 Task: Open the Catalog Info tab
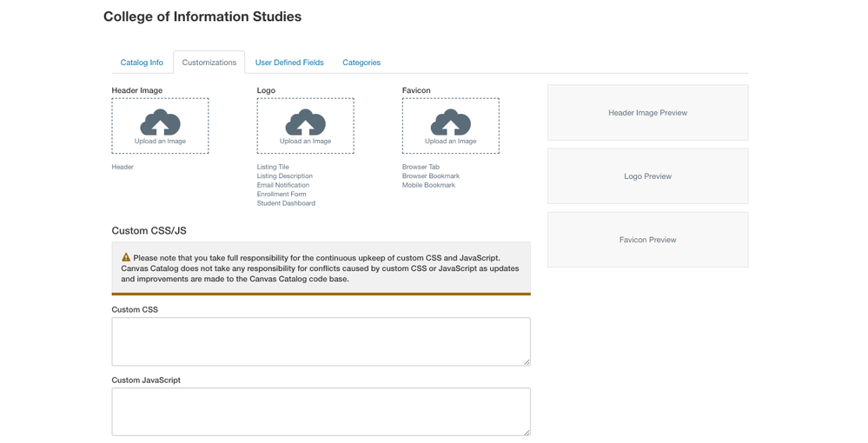click(142, 63)
